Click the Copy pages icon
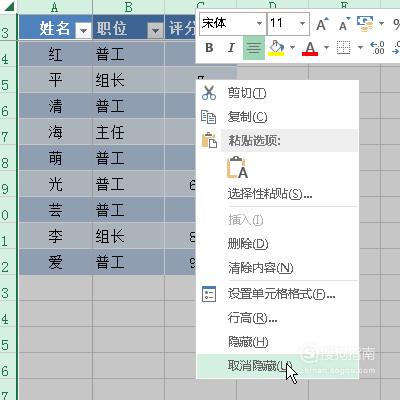 click(x=209, y=117)
